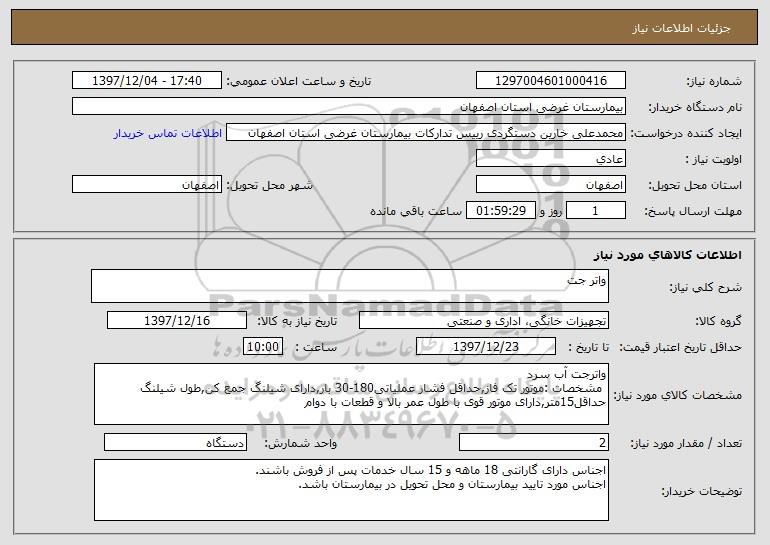The image size is (770, 545).
Task: Click the price validity date 1397/12/23
Action: pyautogui.click(x=486, y=346)
